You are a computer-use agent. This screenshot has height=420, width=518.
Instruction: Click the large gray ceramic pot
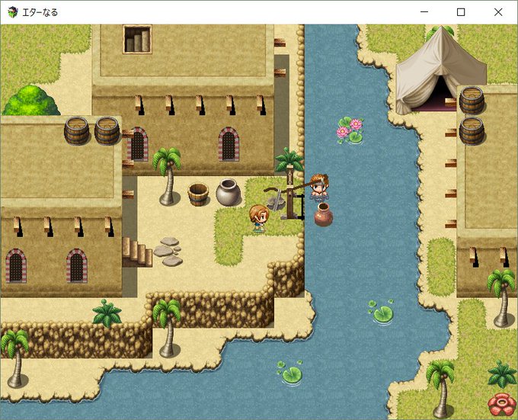(x=228, y=192)
